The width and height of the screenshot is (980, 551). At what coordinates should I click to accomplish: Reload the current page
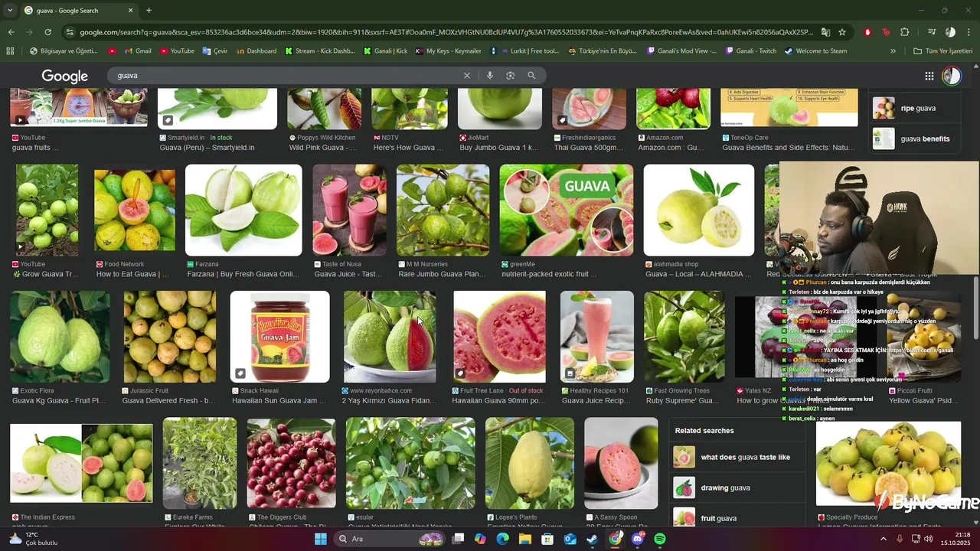click(47, 32)
